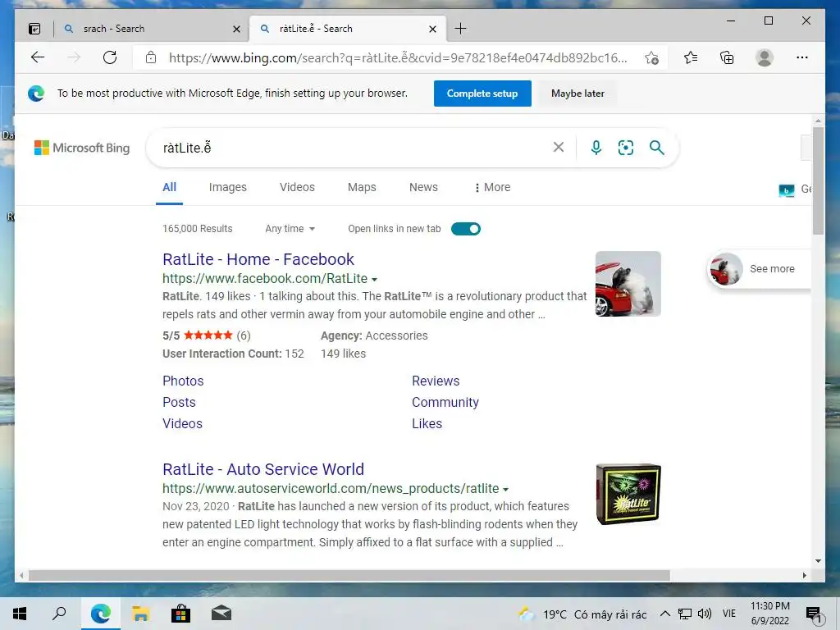Click the scroll right arrow
Viewport: 840px width, 630px height.
[804, 575]
